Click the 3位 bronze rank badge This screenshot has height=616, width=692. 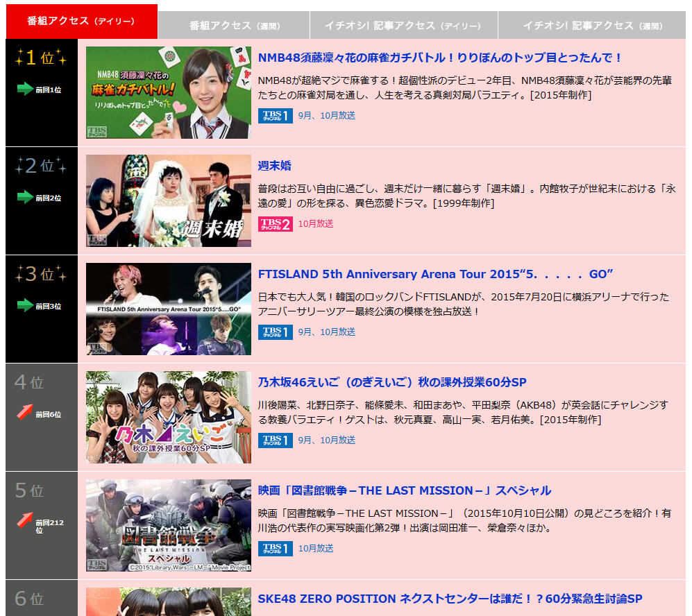(40, 274)
